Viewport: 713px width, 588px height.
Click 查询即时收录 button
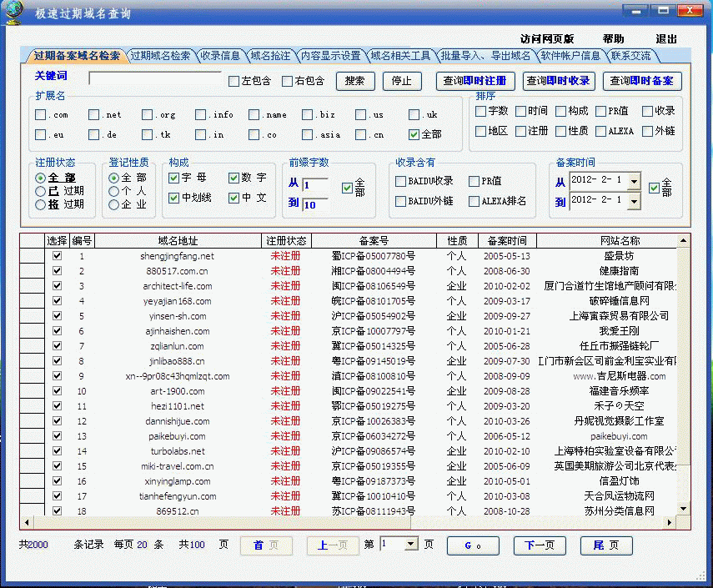(x=558, y=81)
